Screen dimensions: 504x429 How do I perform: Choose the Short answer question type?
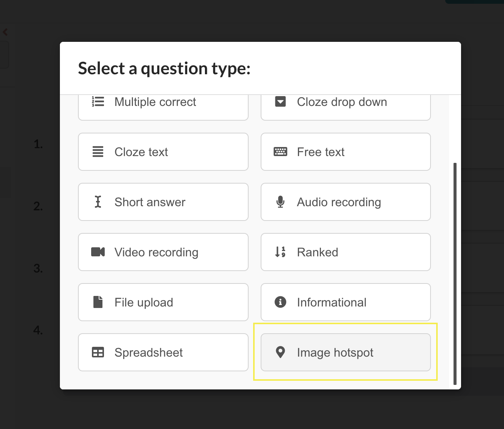[x=163, y=202]
